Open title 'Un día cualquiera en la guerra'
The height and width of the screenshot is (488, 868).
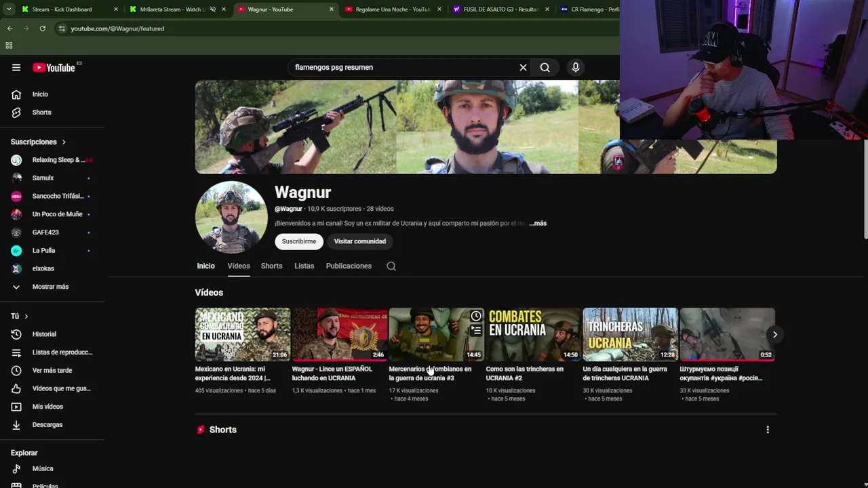[625, 373]
